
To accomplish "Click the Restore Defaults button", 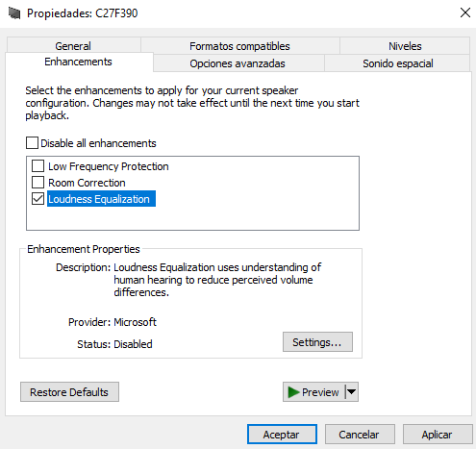I will pos(69,392).
